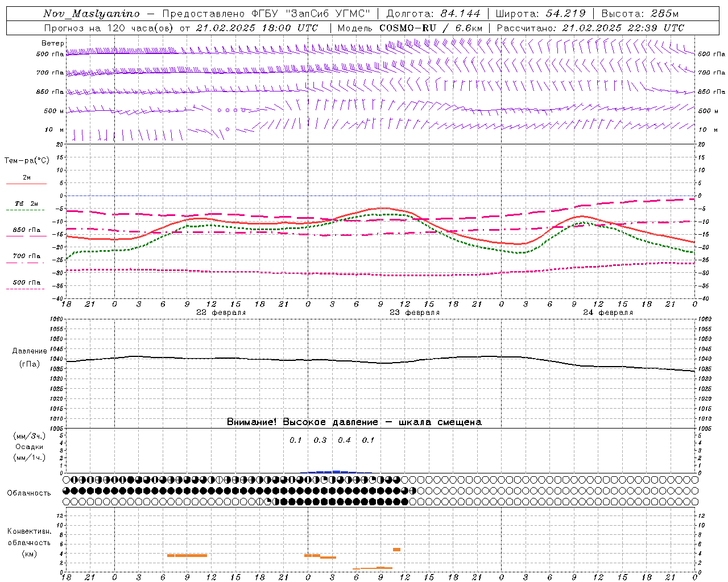Click the date label 22 февраля

221,313
